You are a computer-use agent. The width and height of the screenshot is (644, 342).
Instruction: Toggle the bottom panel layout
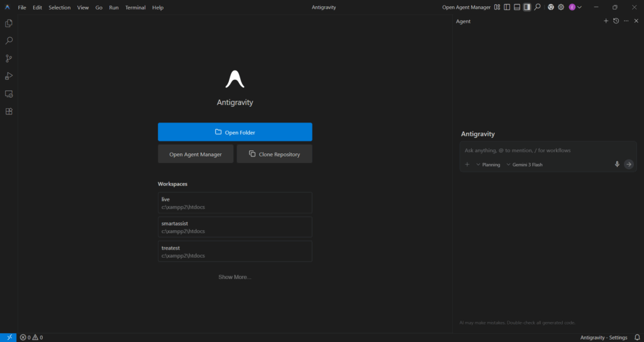point(517,7)
